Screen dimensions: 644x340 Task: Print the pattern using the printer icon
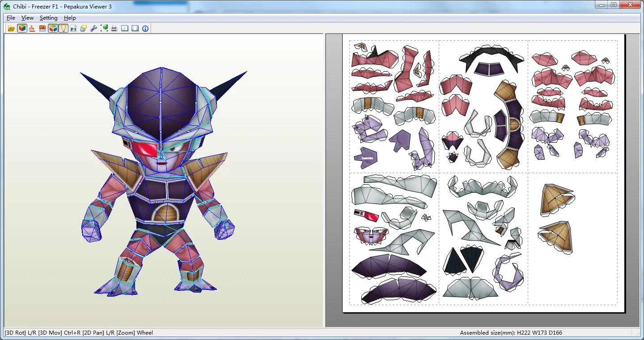[x=114, y=29]
